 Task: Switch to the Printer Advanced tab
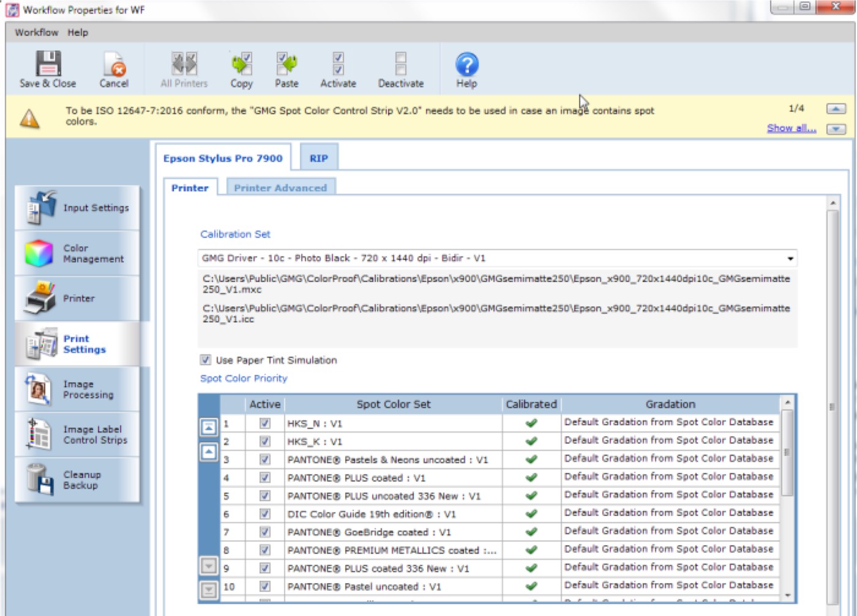[280, 188]
